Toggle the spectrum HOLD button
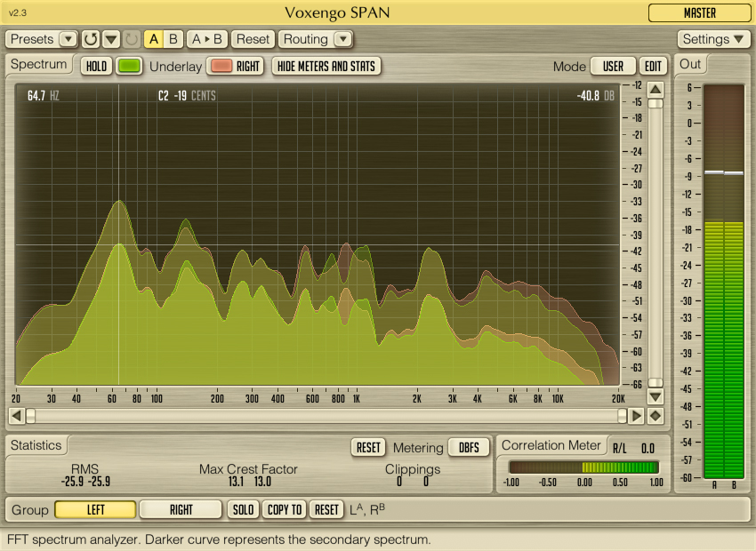 pos(96,66)
